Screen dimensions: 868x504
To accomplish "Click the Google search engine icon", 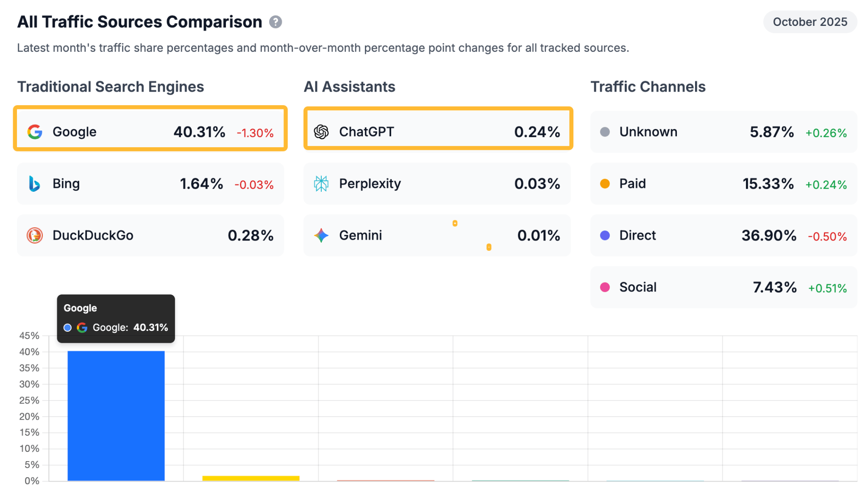I will pos(35,132).
